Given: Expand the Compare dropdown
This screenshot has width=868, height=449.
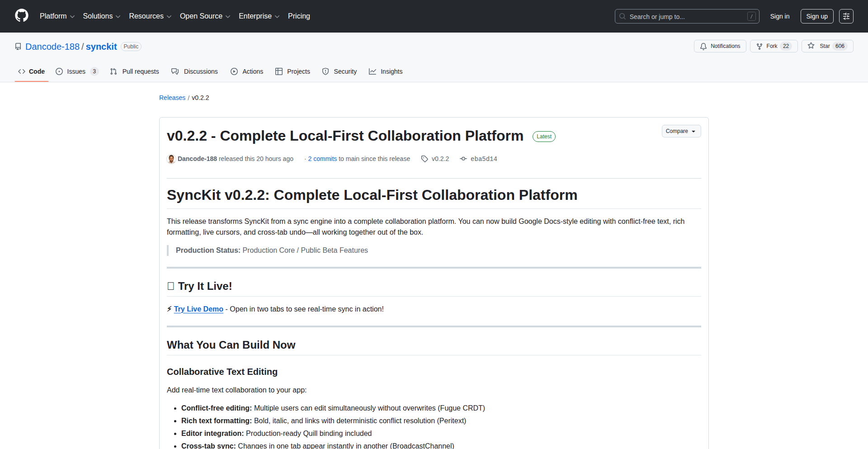Looking at the screenshot, I should coord(681,131).
